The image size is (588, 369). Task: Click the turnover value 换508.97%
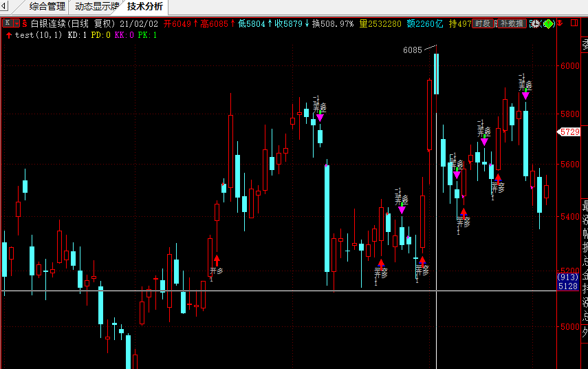tap(333, 23)
